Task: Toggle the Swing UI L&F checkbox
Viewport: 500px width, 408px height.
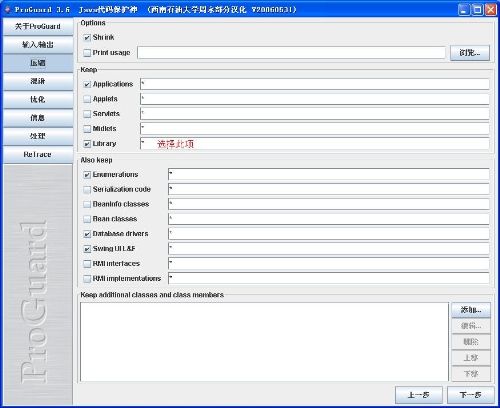Action: coord(87,249)
